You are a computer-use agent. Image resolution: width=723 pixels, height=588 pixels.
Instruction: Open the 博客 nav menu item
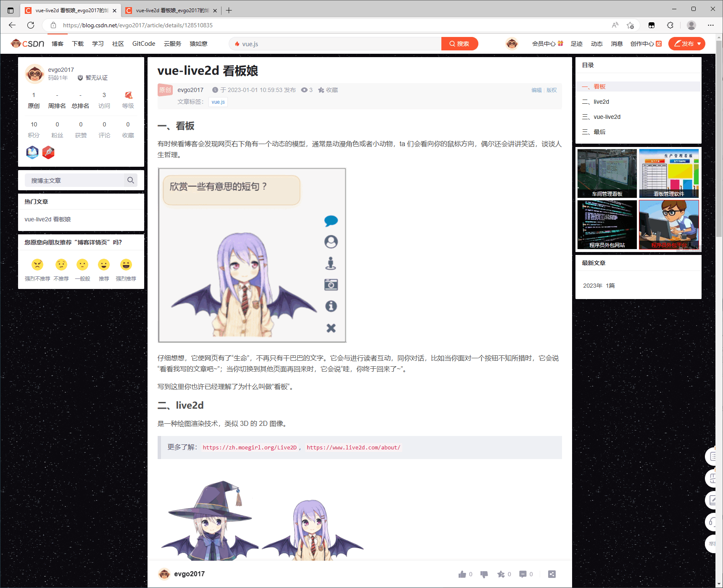(58, 44)
